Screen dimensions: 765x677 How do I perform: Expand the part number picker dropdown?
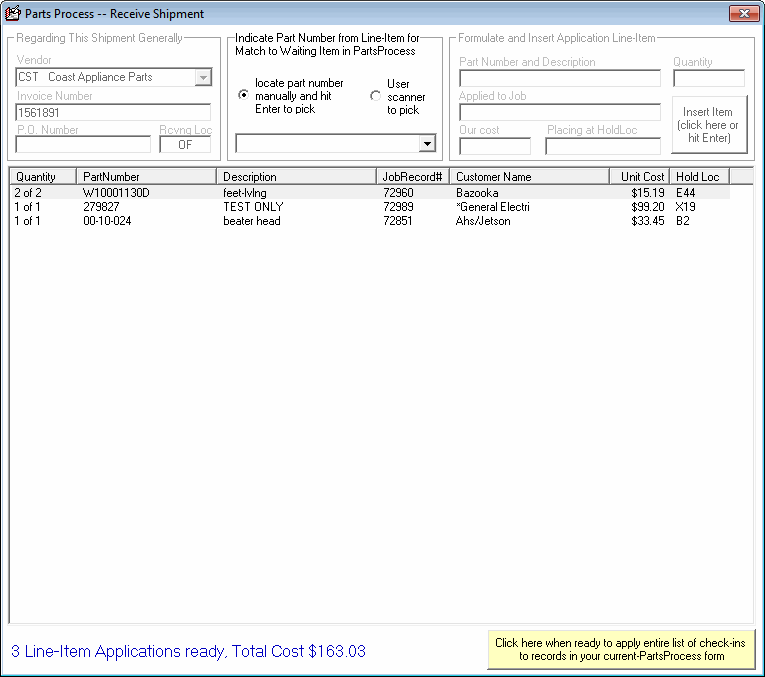pos(428,144)
